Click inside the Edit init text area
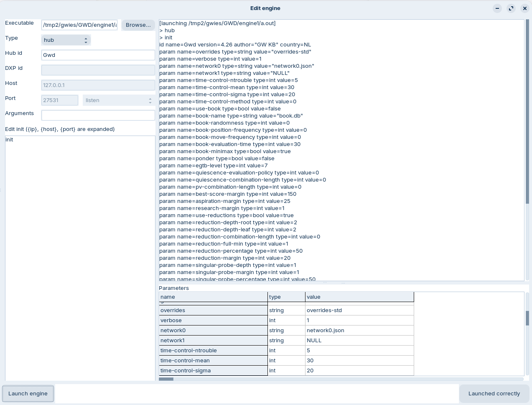This screenshot has width=532, height=405. [x=80, y=258]
